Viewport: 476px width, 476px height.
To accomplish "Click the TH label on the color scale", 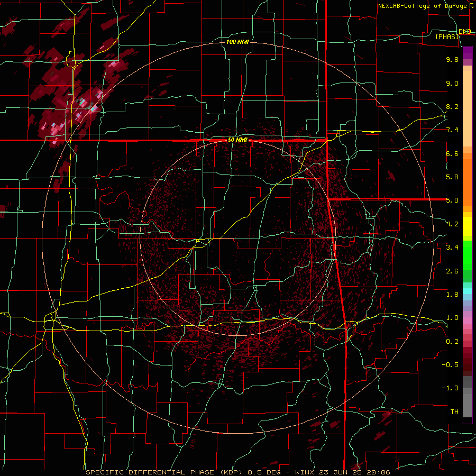I will [454, 412].
